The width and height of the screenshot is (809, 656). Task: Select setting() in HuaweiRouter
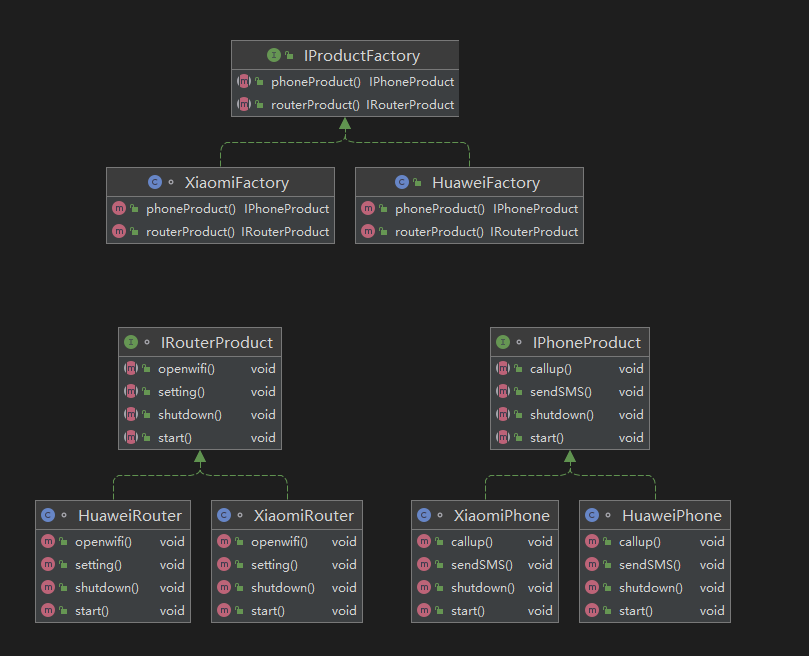click(x=113, y=565)
